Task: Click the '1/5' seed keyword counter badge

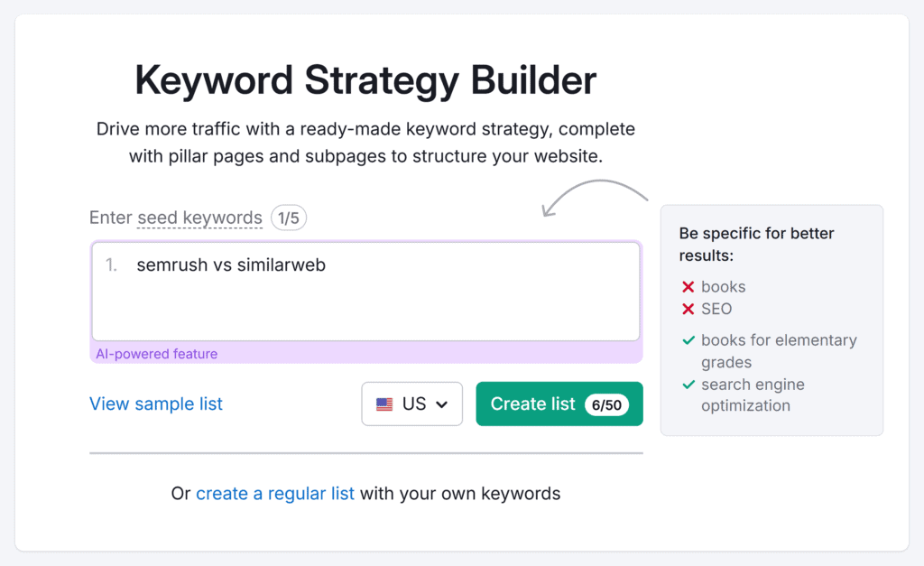Action: (289, 218)
